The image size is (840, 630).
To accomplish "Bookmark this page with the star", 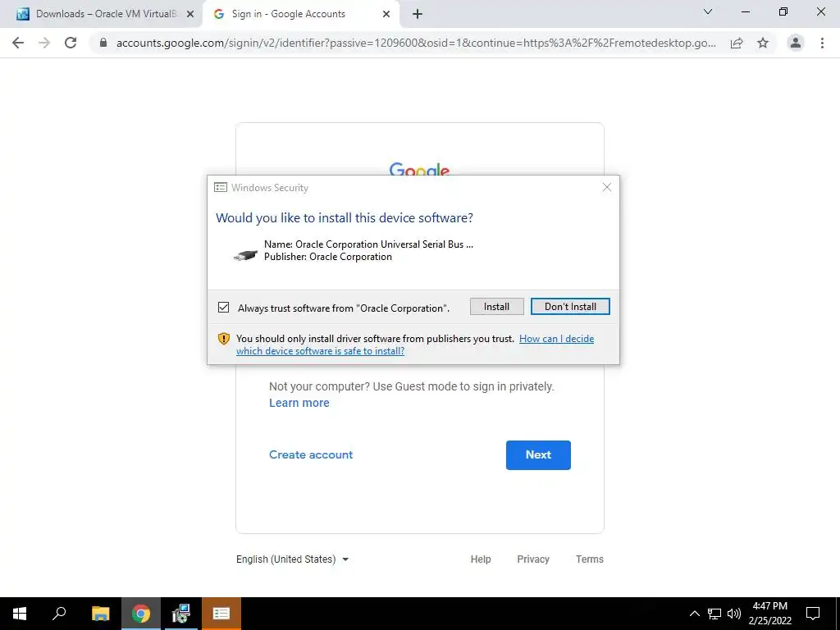I will point(763,43).
